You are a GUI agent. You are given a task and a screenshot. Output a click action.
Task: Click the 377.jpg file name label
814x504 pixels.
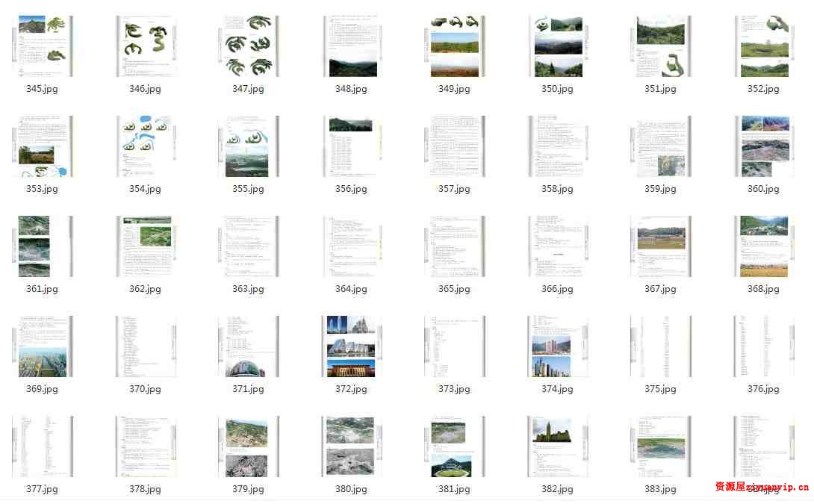click(42, 489)
